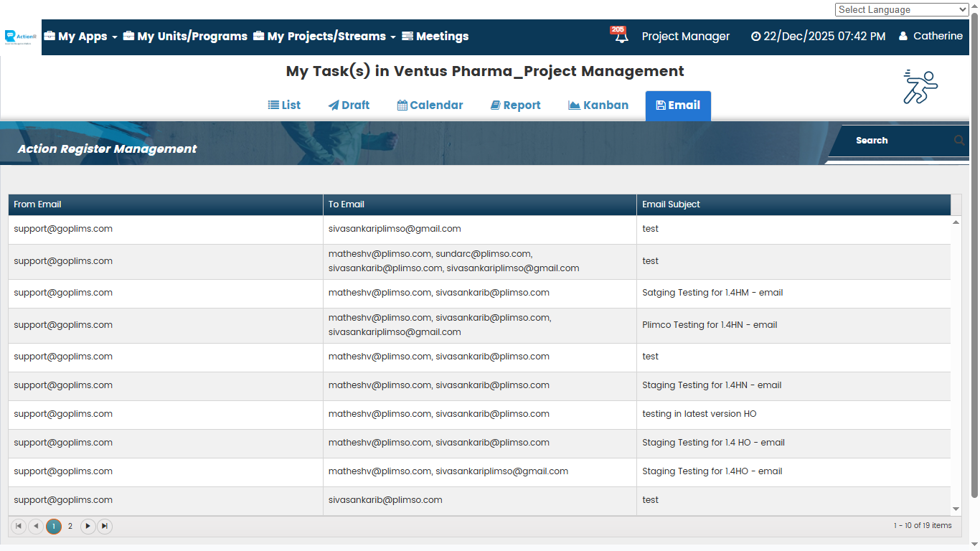Go to the next page arrow

88,526
